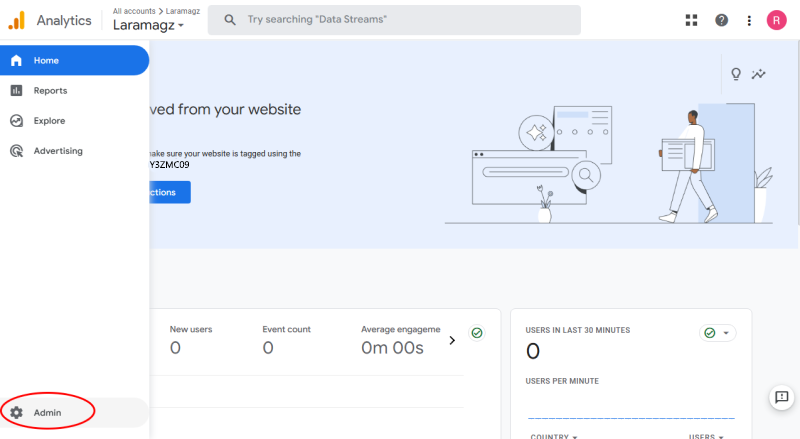Click the New users metric
This screenshot has height=439, width=800.
click(x=191, y=340)
